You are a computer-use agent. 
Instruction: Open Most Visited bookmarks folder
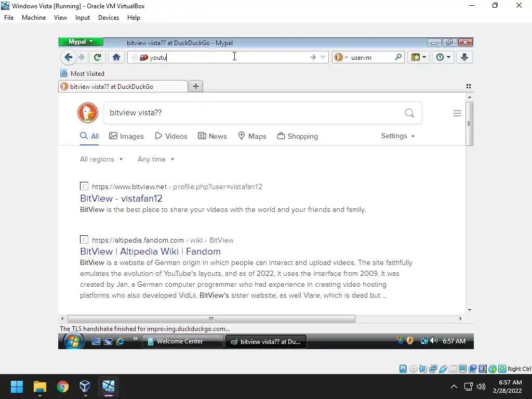click(x=83, y=74)
